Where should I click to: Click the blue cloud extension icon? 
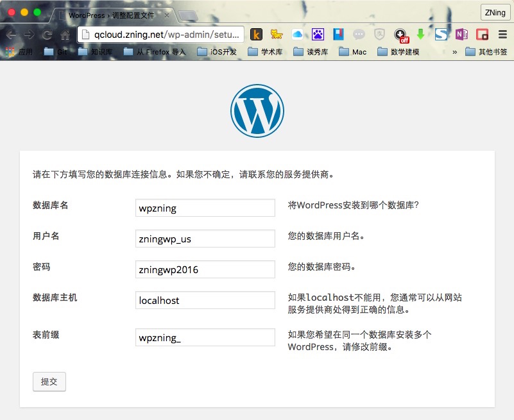[x=297, y=35]
